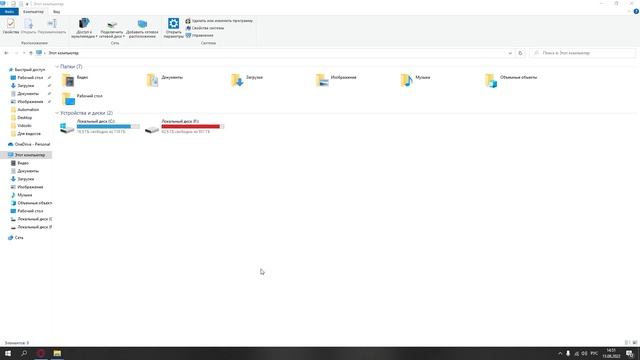Refresh the Этот компьютер view
The width and height of the screenshot is (640, 360).
click(520, 53)
